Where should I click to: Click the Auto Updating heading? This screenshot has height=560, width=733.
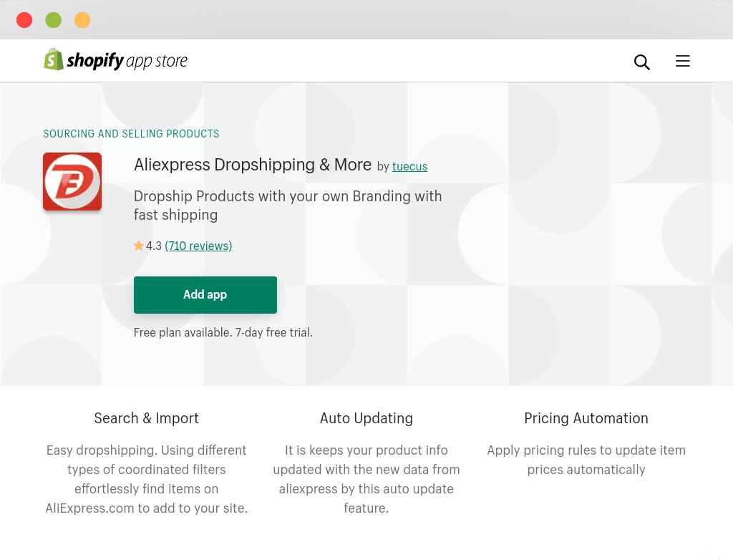pyautogui.click(x=366, y=418)
